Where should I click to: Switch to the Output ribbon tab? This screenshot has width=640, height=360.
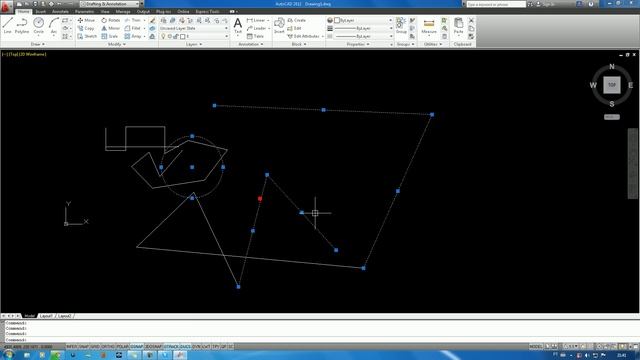143,11
